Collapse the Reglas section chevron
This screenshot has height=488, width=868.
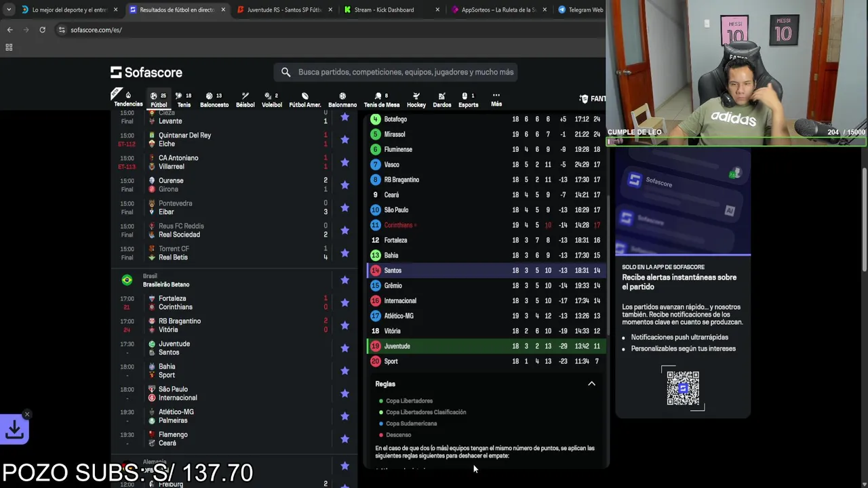coord(591,384)
